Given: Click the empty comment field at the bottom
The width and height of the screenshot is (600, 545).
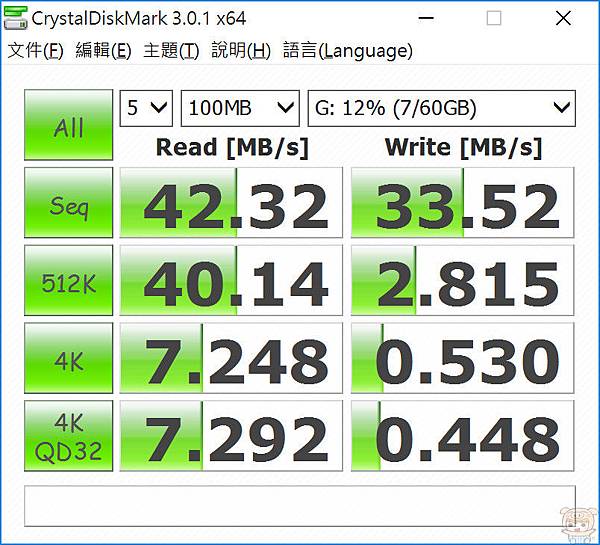Looking at the screenshot, I should pos(300,506).
